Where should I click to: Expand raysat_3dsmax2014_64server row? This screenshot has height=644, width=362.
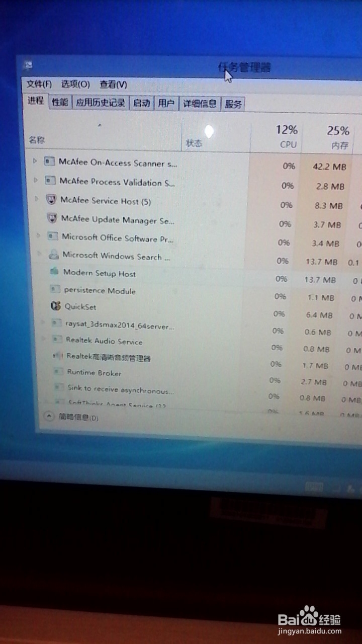(43, 322)
